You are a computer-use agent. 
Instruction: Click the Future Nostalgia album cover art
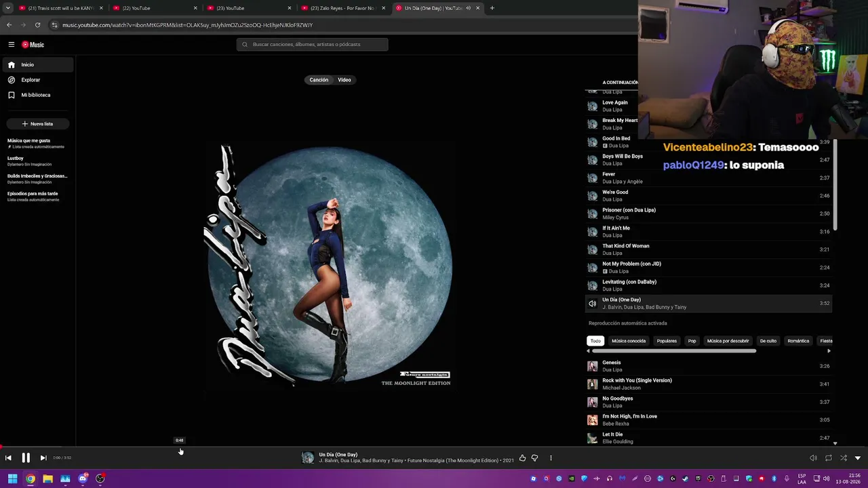click(x=328, y=266)
